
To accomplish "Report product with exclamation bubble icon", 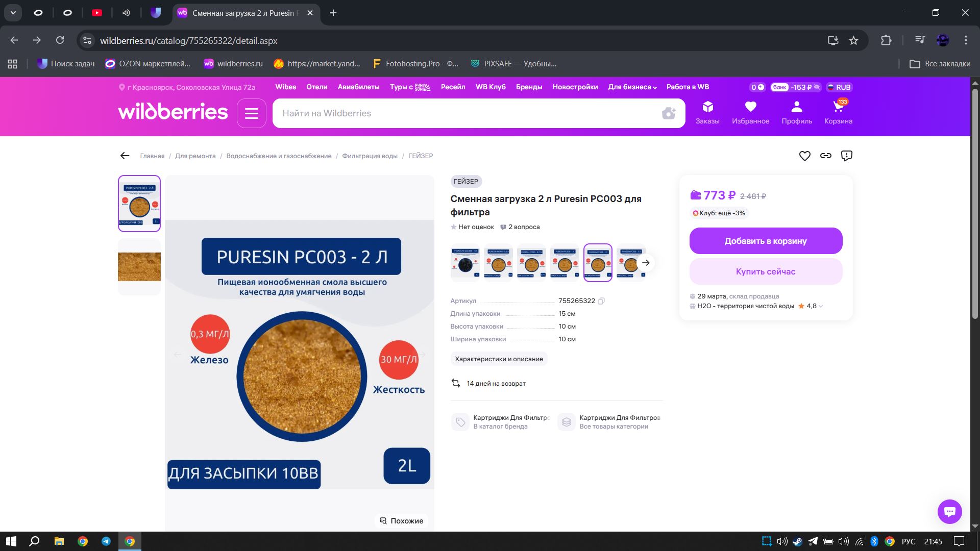I will click(847, 156).
